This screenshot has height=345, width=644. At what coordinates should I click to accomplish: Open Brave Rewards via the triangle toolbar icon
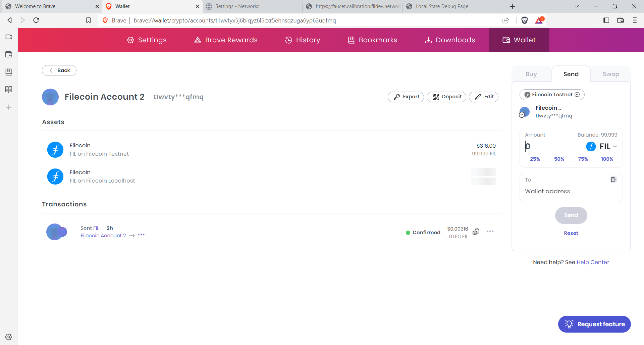(539, 20)
